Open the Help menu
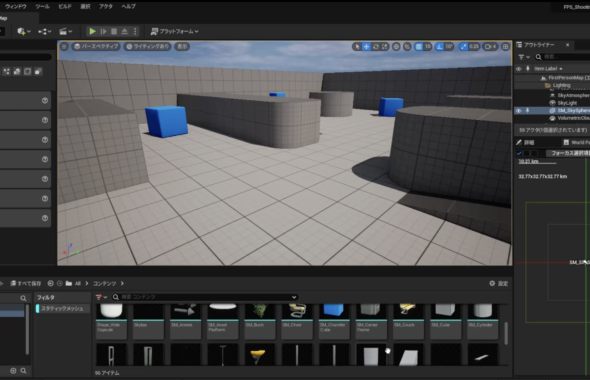 (x=128, y=6)
